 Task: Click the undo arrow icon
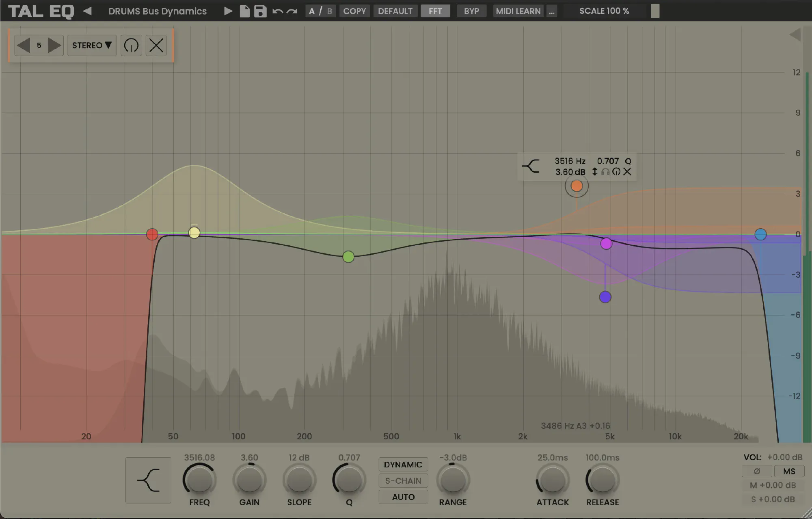[x=278, y=11]
